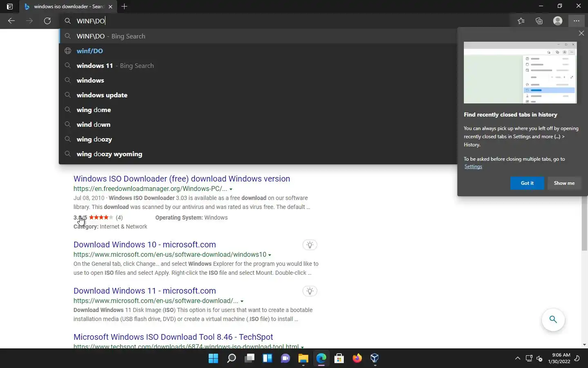Click the star rating of first result
588x368 pixels.
click(x=101, y=218)
